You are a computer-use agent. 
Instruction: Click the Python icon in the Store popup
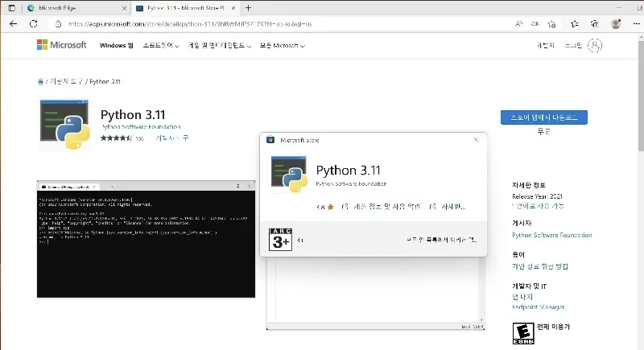pos(289,175)
